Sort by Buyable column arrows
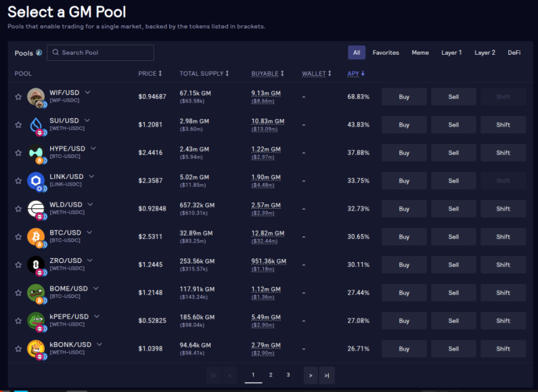Image resolution: width=538 pixels, height=392 pixels. coord(282,74)
